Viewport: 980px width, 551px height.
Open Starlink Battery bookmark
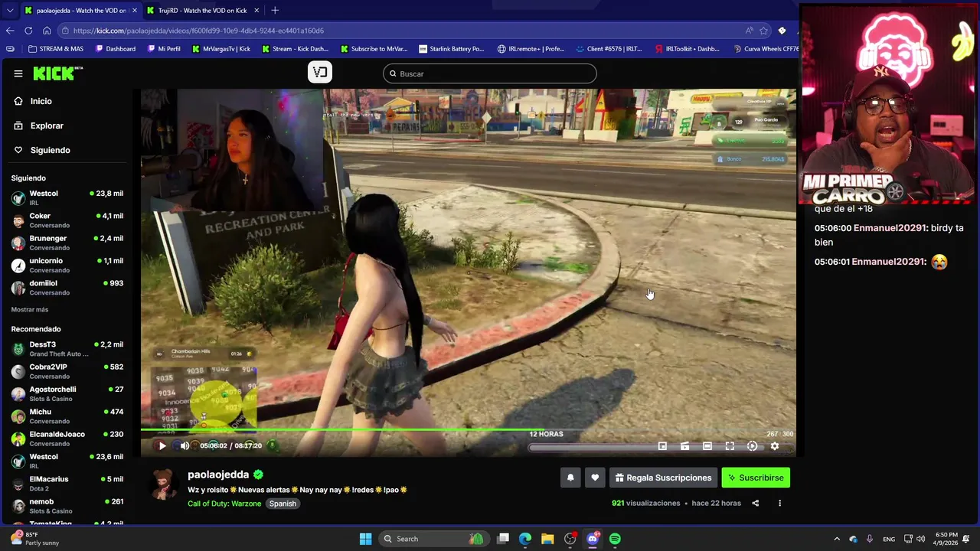(x=451, y=49)
